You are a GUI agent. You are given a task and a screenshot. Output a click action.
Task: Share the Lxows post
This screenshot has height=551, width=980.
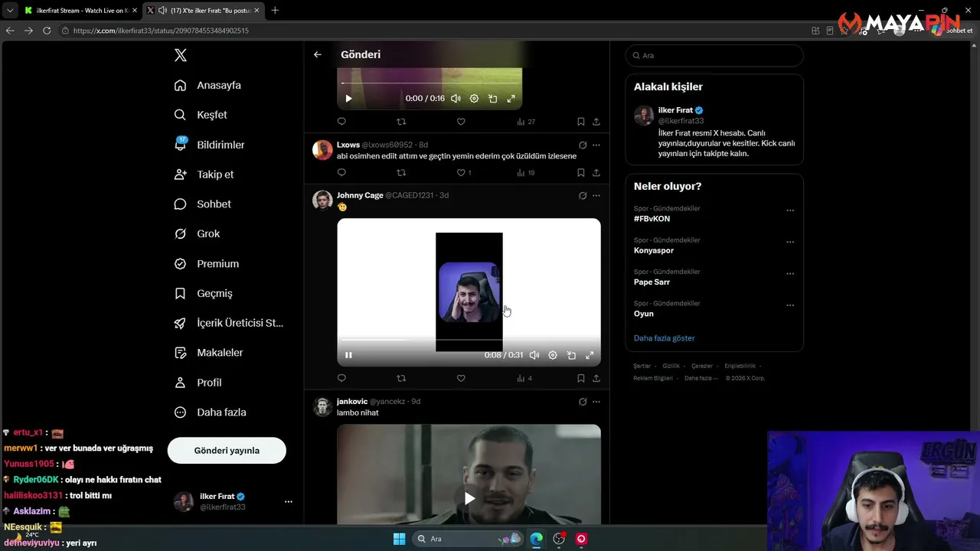[x=596, y=173]
